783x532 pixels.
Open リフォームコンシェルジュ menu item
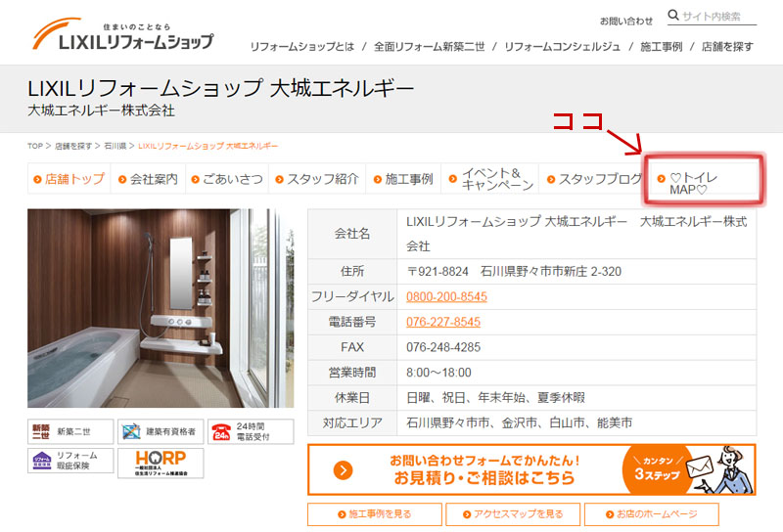[x=562, y=46]
